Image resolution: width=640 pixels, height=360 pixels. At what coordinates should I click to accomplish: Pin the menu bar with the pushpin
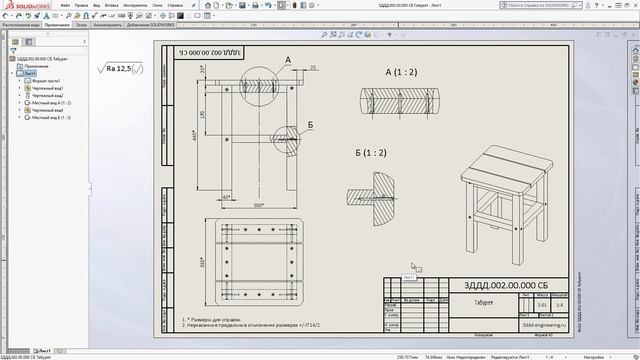(x=193, y=6)
